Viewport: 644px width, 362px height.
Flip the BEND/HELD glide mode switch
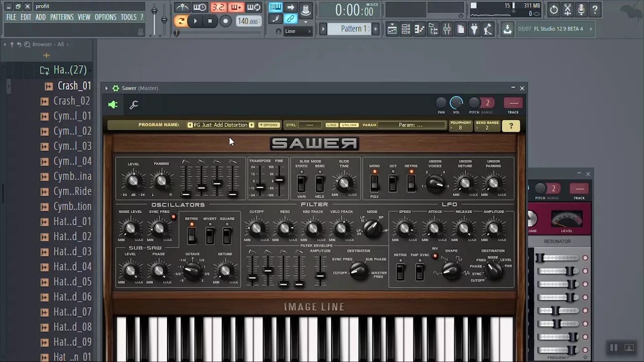point(319,184)
